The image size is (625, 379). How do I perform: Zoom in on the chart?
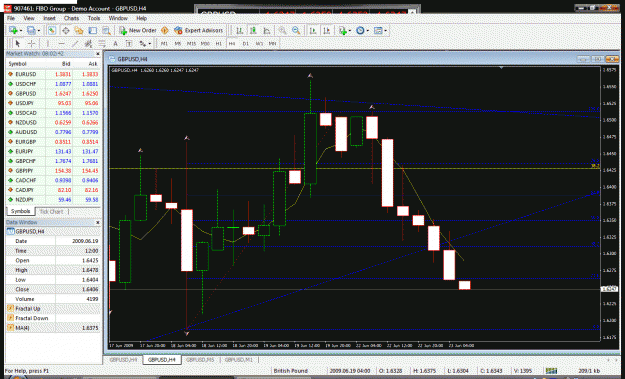pos(283,30)
